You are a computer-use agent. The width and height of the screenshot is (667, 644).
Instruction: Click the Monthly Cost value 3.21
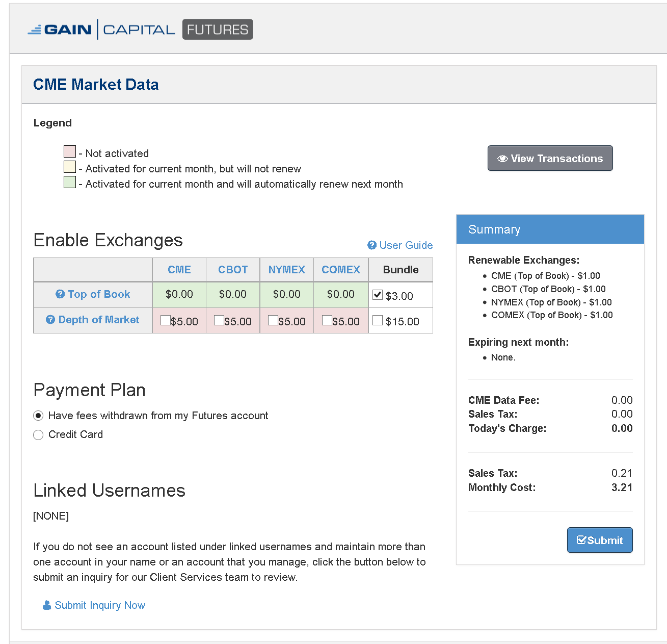(622, 487)
